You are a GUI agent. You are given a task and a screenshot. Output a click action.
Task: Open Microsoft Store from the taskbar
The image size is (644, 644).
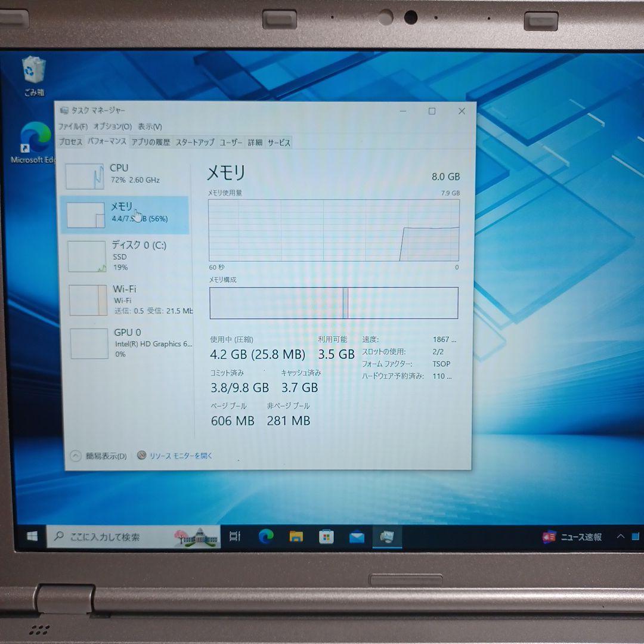(x=326, y=537)
